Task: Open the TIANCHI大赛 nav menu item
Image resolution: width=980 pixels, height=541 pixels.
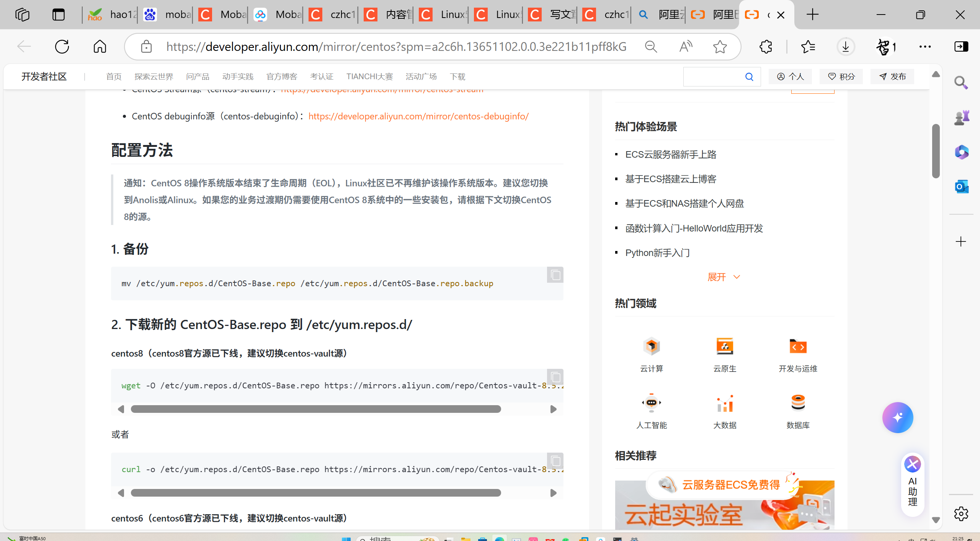Action: 369,77
